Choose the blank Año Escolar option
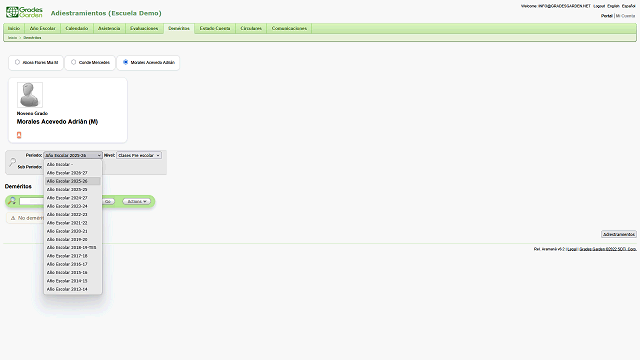 click(x=73, y=164)
